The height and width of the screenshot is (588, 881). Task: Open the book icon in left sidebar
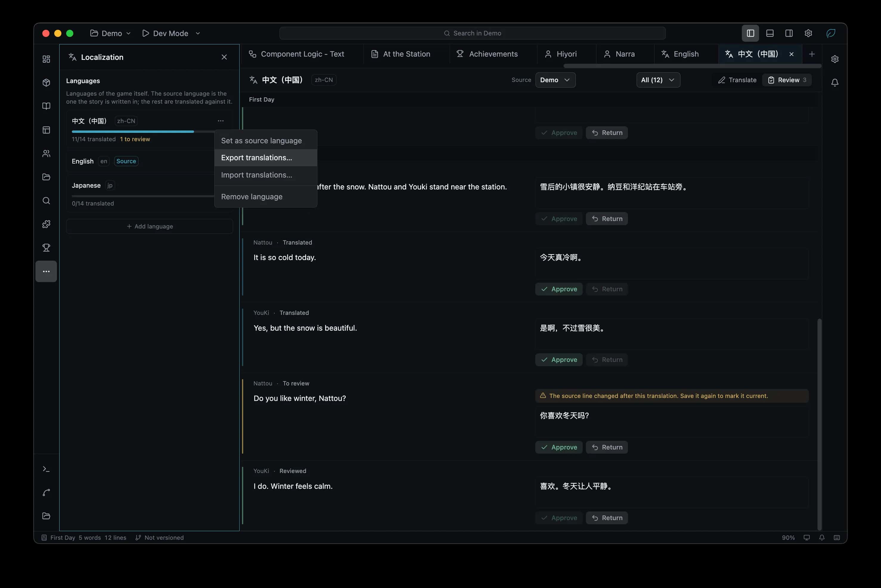pos(46,106)
